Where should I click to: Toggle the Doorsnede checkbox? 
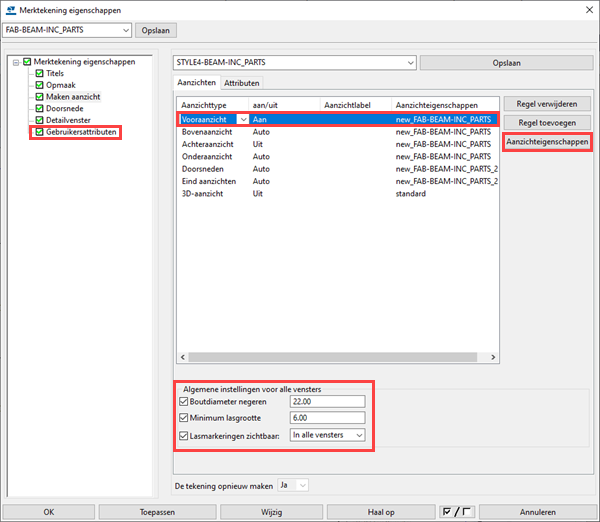pyautogui.click(x=39, y=108)
